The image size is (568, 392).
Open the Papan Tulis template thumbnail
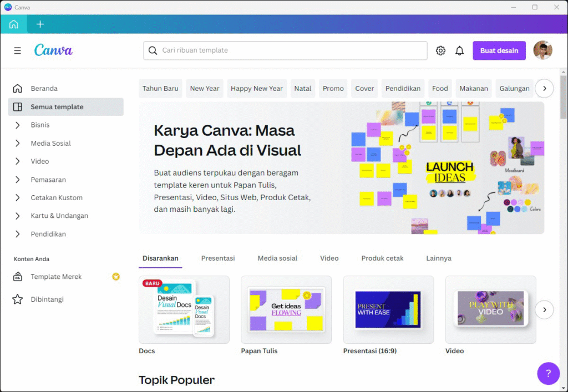[x=286, y=309]
